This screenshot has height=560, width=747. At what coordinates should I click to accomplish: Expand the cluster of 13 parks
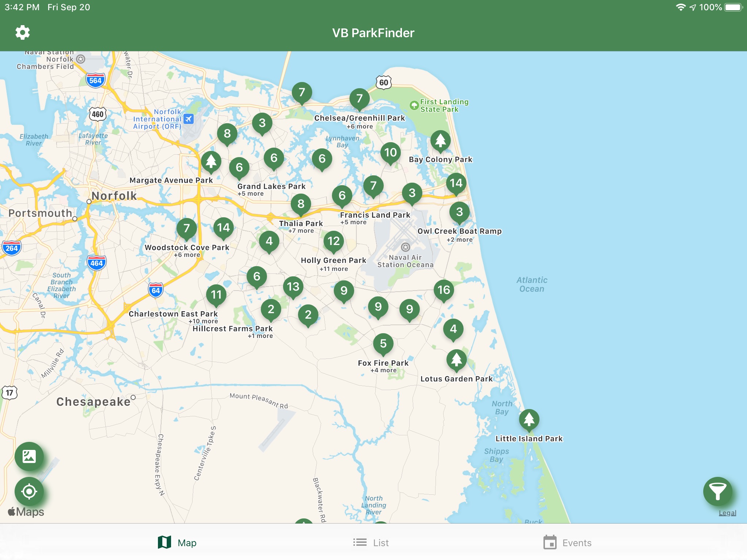click(x=293, y=287)
